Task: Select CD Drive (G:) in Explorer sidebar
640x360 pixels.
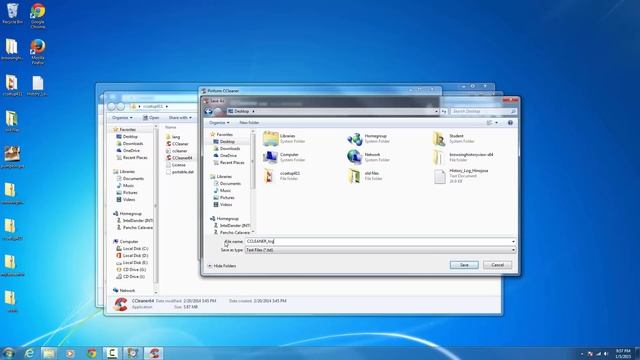Action: (134, 270)
